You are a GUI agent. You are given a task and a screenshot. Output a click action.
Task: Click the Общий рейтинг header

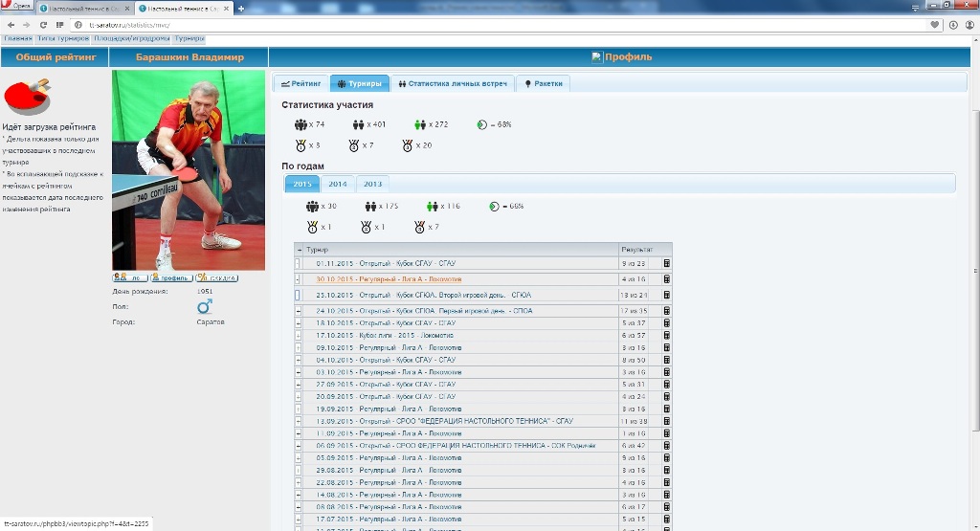[x=55, y=56]
